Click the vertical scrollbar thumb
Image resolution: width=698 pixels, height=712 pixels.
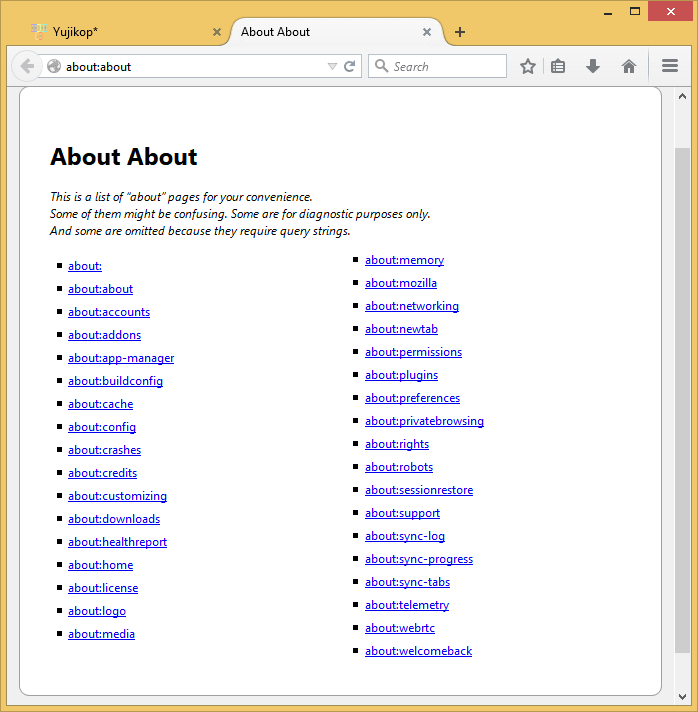682,400
